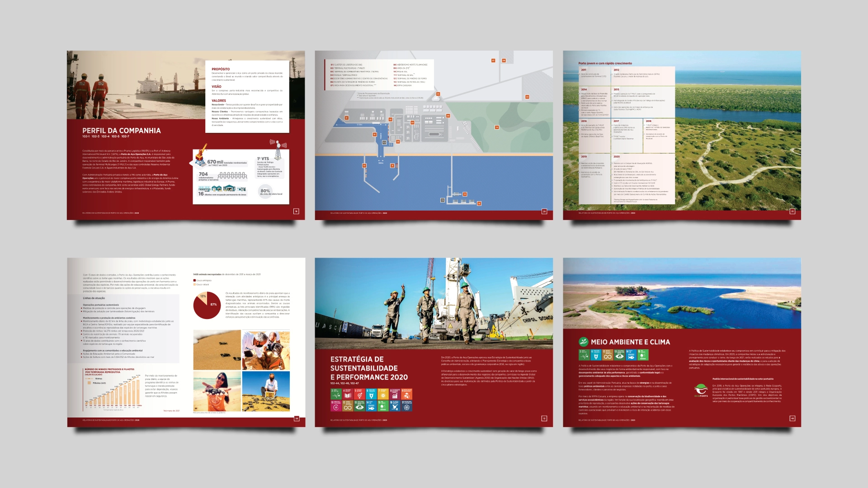Click photo of people in masks digging sand

[x=266, y=350]
